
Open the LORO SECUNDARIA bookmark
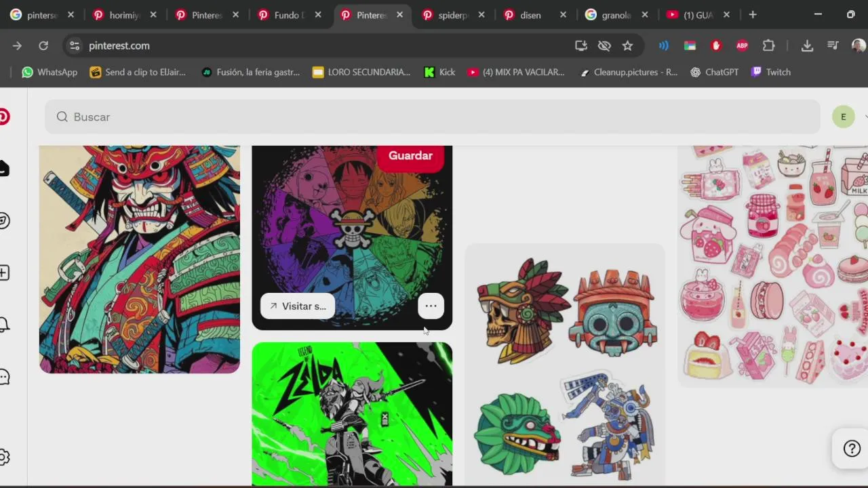361,72
